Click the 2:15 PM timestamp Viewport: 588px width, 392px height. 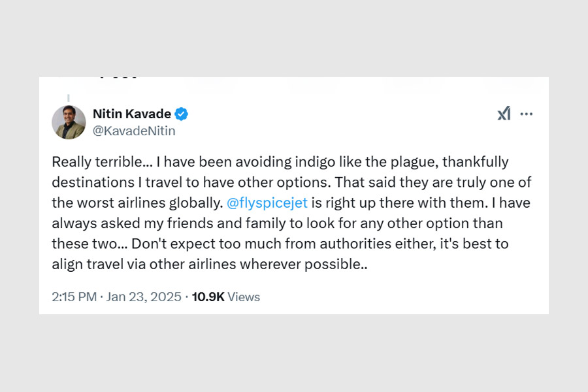pos(74,297)
